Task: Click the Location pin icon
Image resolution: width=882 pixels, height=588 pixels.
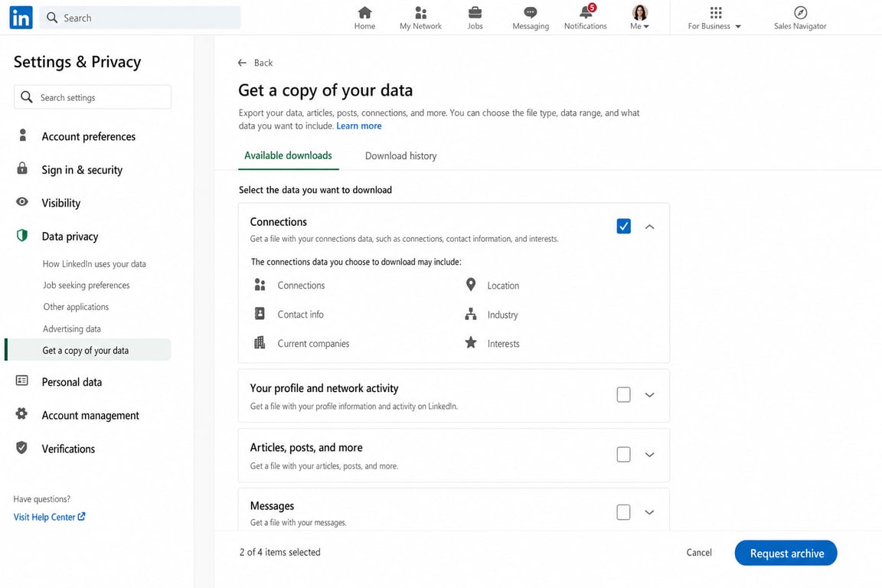Action: [x=471, y=284]
